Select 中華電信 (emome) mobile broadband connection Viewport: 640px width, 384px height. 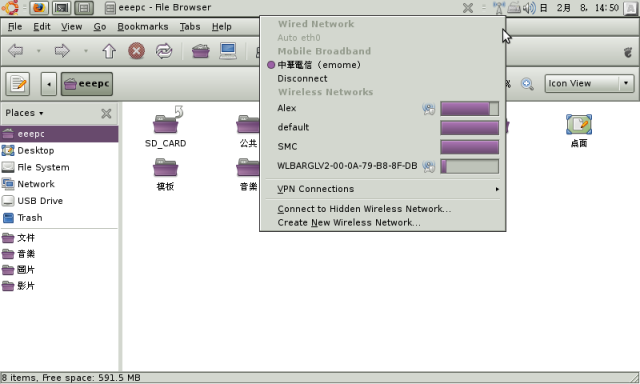click(x=383, y=65)
